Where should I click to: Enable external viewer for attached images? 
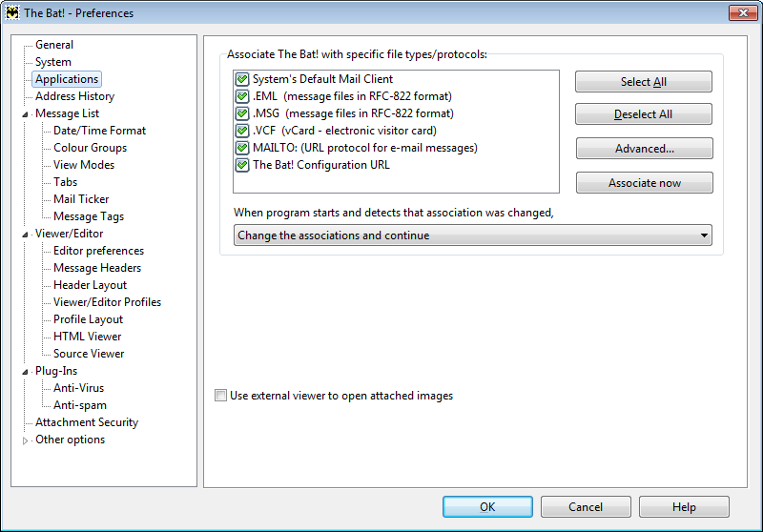click(221, 396)
